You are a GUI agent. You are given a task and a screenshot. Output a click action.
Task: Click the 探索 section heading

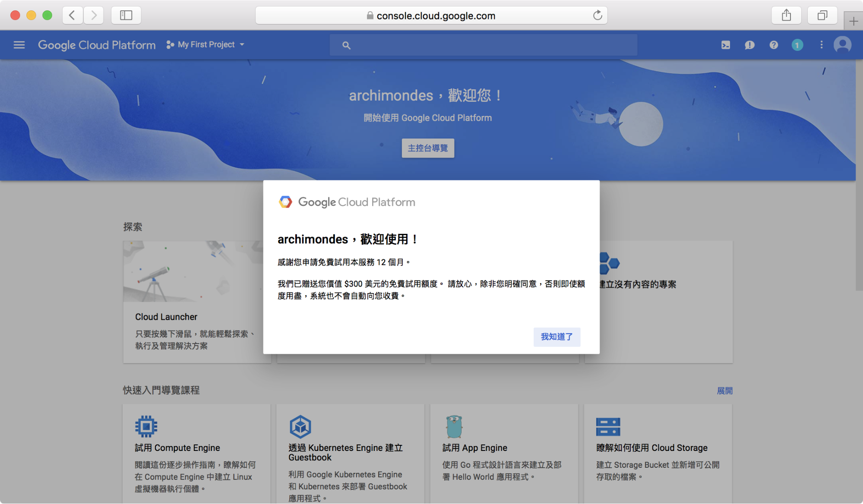coord(133,227)
